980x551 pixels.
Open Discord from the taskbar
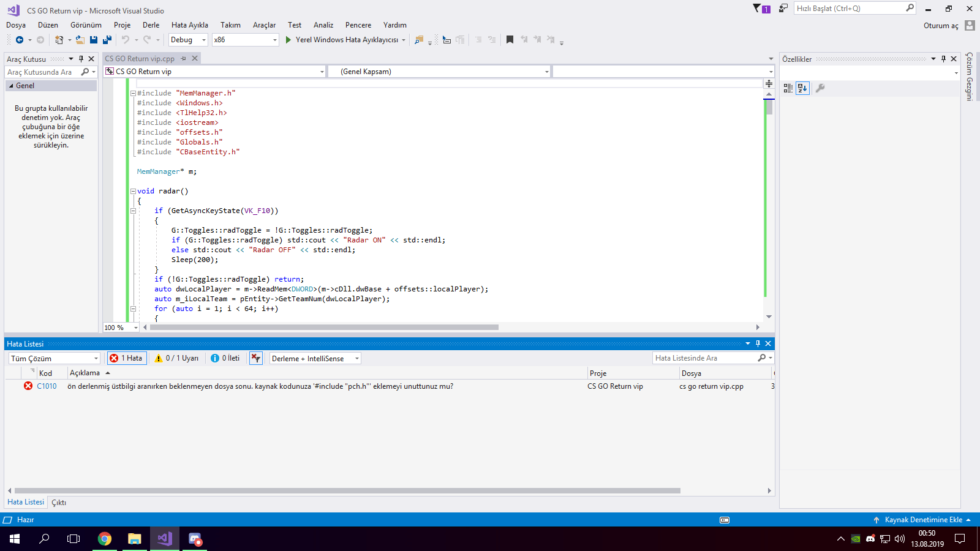coord(195,539)
